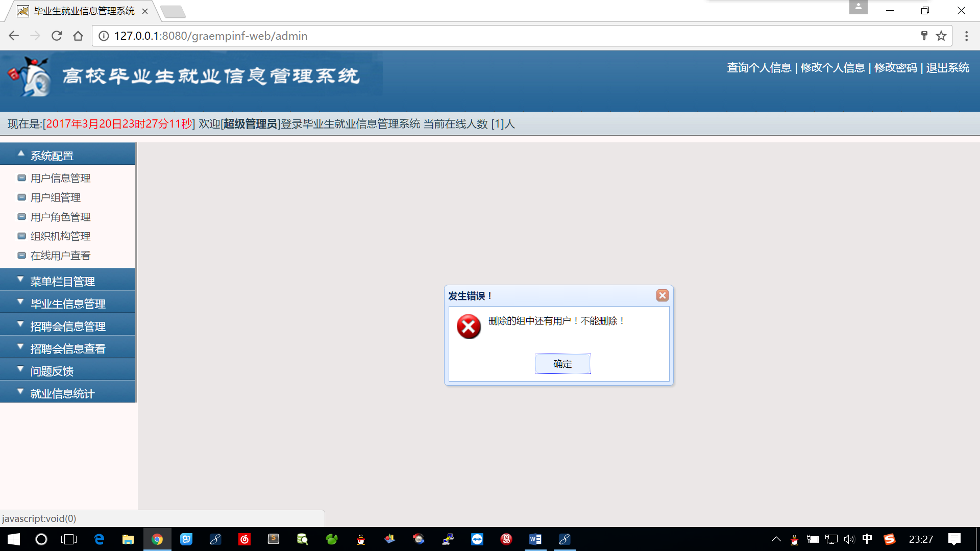This screenshot has height=551, width=980.
Task: Open 用户角色管理 in sidebar
Action: coord(60,217)
